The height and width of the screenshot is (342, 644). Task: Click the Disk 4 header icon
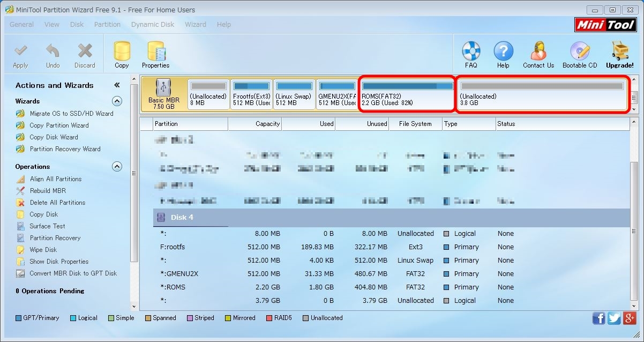click(x=160, y=218)
